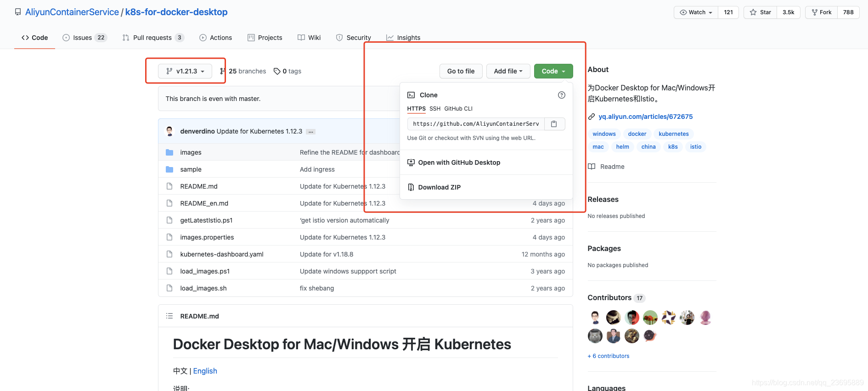Screen dimensions: 868x391
Task: Click Download ZIP
Action: click(439, 187)
